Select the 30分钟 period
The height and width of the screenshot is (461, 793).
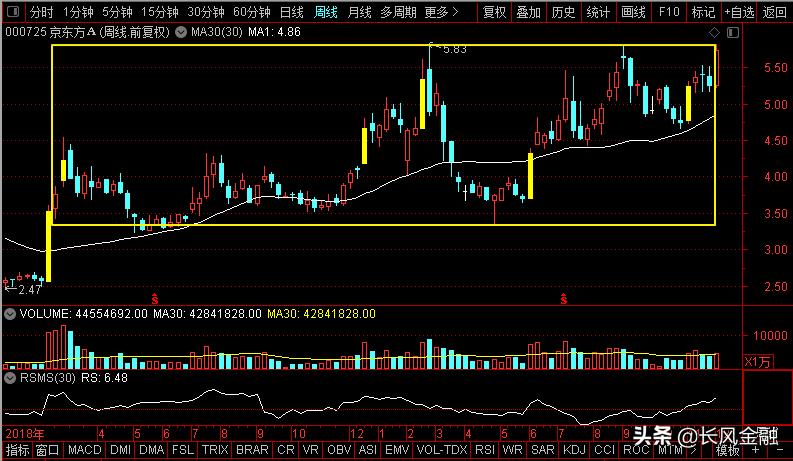click(x=205, y=12)
